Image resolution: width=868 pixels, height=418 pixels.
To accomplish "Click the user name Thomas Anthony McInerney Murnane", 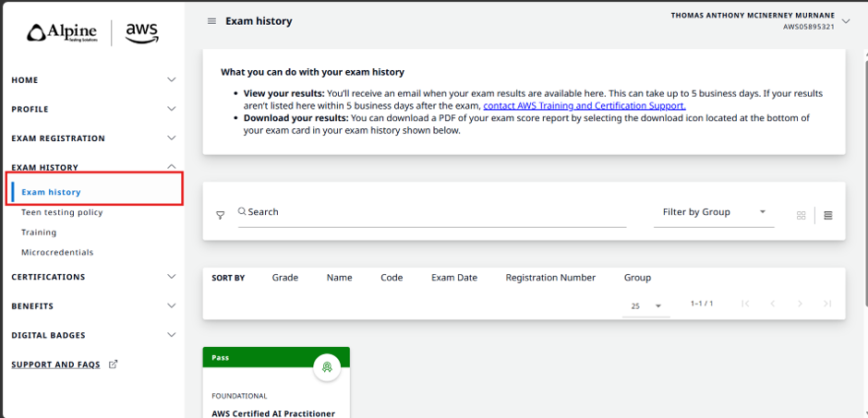I will coord(753,16).
